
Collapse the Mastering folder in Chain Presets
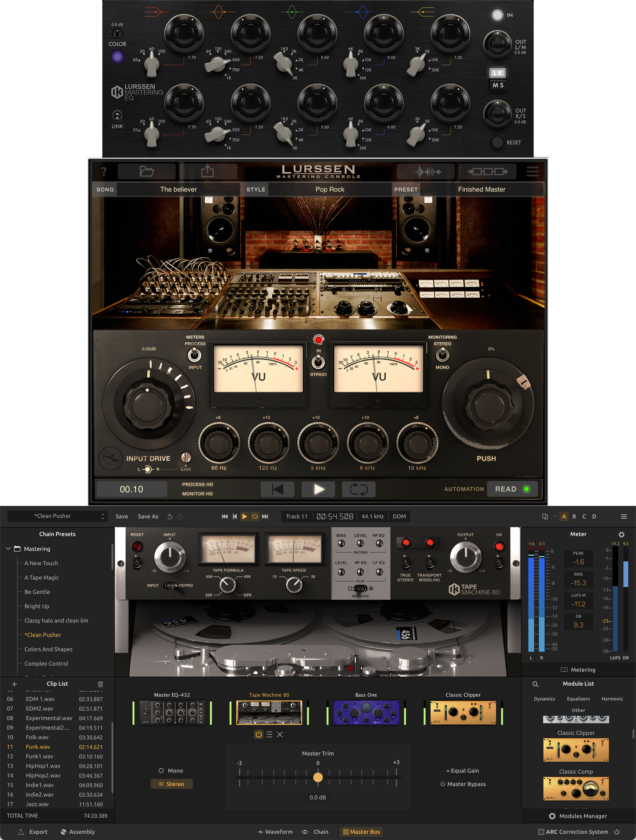pos(8,549)
